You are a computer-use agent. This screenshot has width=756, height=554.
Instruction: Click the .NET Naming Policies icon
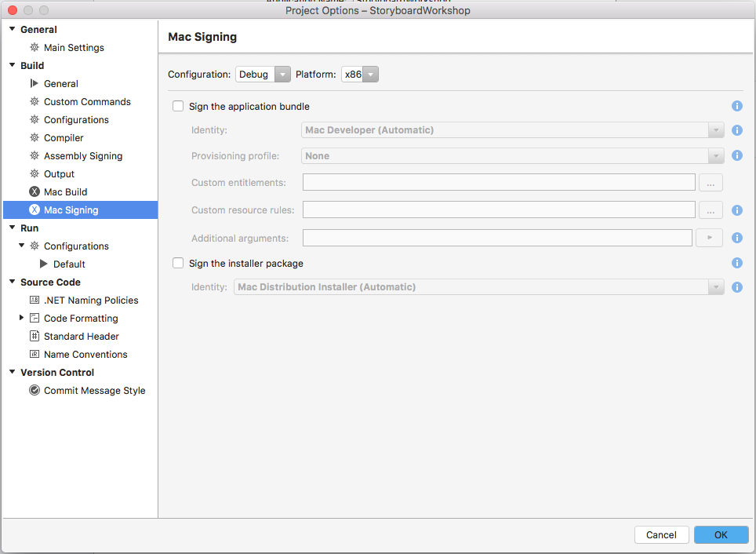[35, 301]
